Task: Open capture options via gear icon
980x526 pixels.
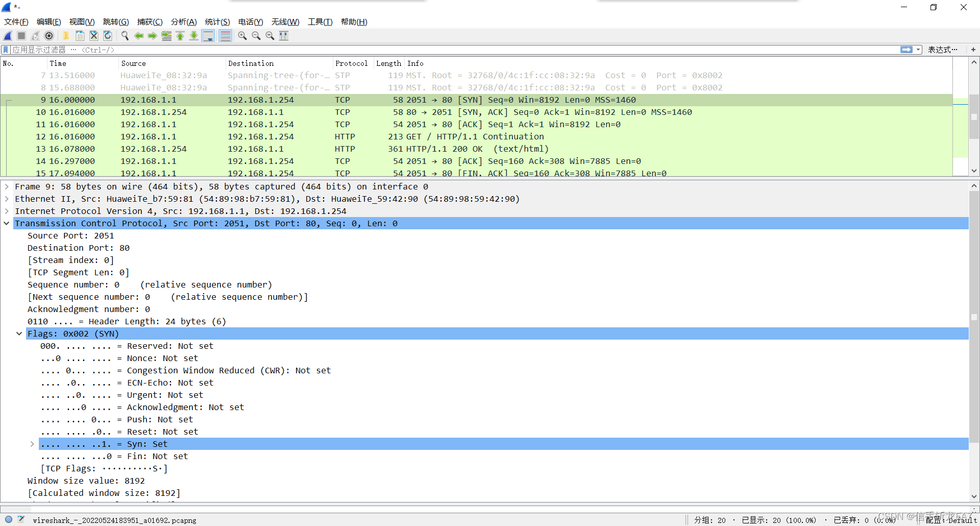Action: (49, 36)
